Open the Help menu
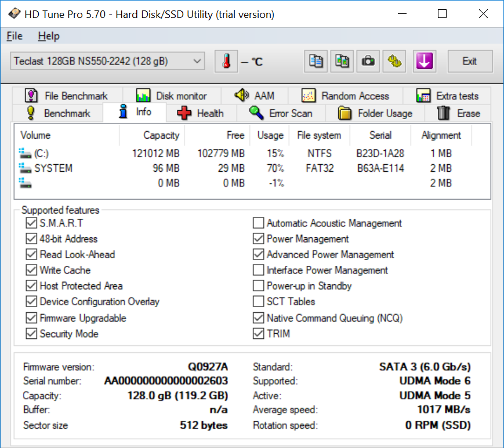 [x=49, y=36]
